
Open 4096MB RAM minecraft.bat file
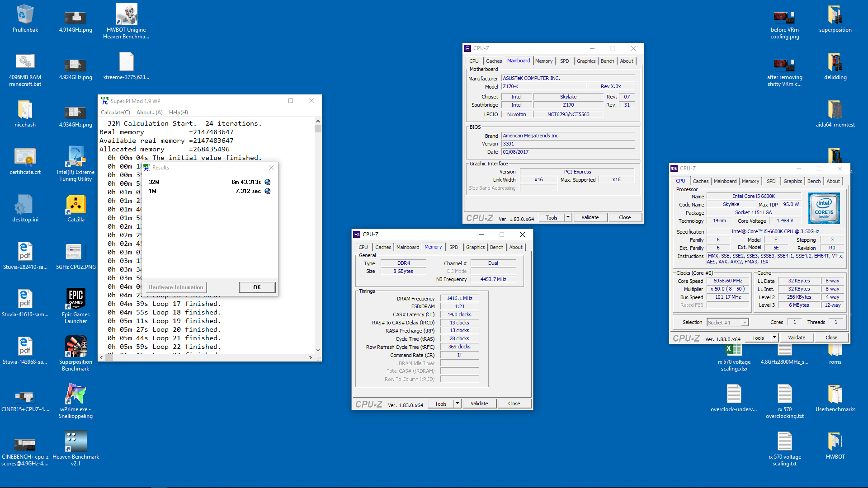pyautogui.click(x=25, y=61)
